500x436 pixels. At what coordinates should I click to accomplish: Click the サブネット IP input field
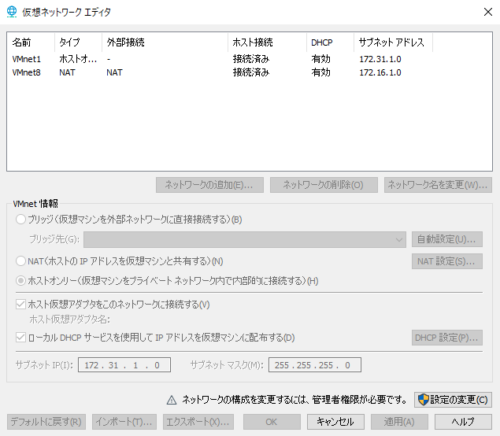pyautogui.click(x=124, y=365)
